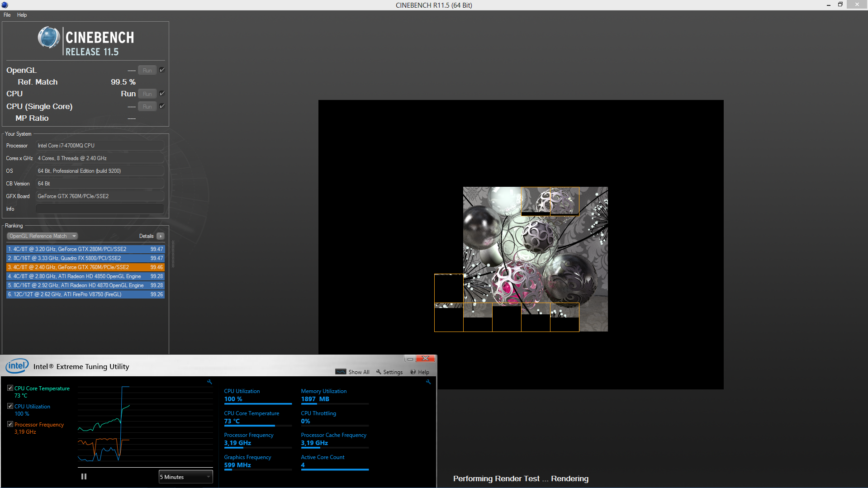Close the Intel Extreme Tuning Utility window
This screenshot has width=868, height=488.
click(x=425, y=359)
